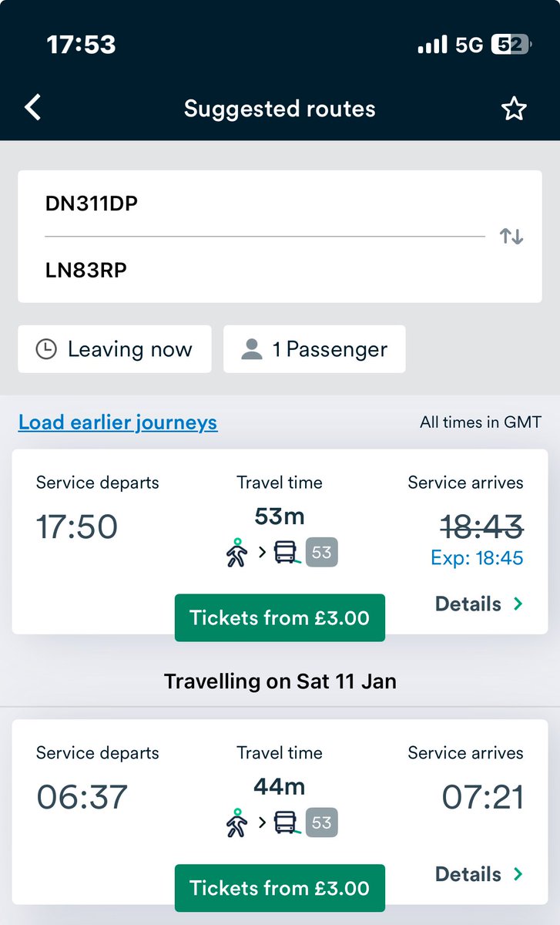Buy tickets from £3.00 for 17:50 departure
This screenshot has width=560, height=925.
click(x=280, y=617)
